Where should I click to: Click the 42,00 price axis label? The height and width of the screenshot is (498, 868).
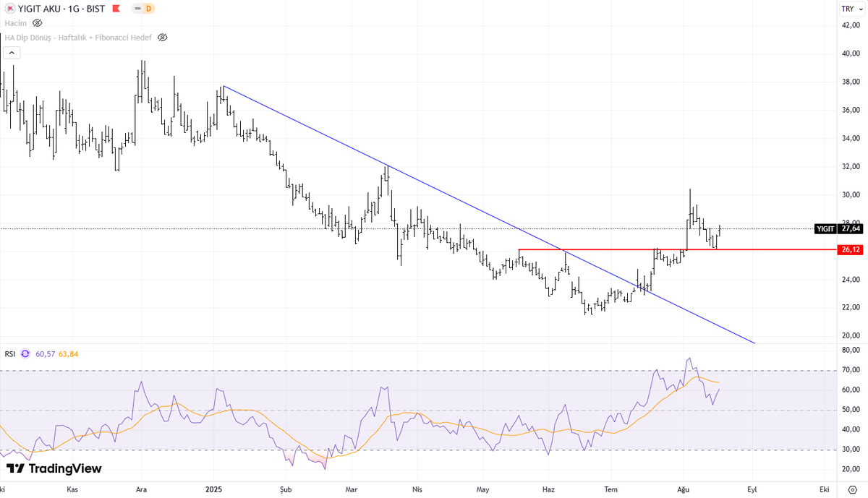pos(850,25)
